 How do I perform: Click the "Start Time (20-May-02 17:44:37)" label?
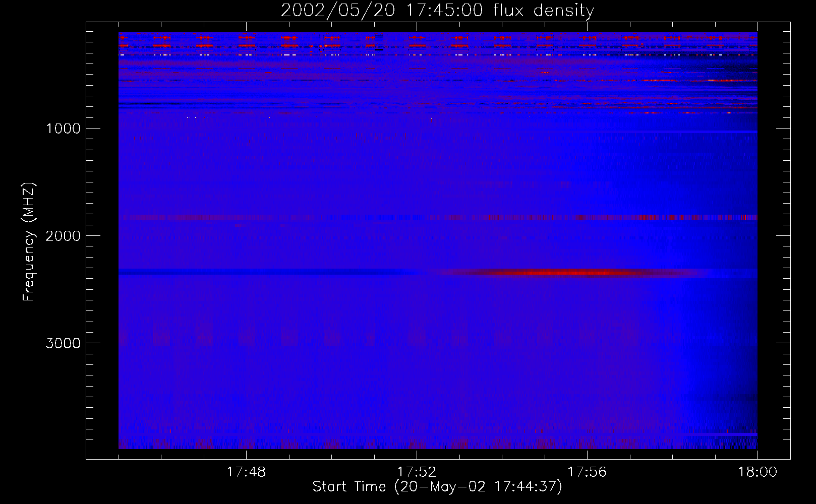click(437, 487)
